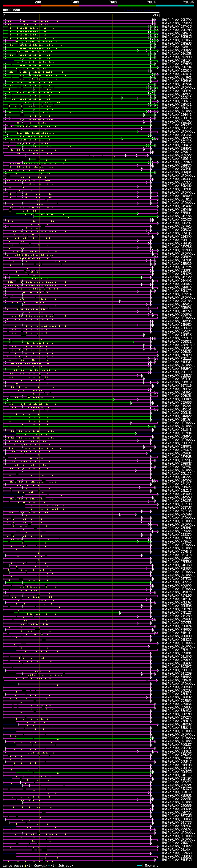Open hit UniRef100_Q9SKP9
This screenshot has height=868, width=197.
click(x=177, y=23)
